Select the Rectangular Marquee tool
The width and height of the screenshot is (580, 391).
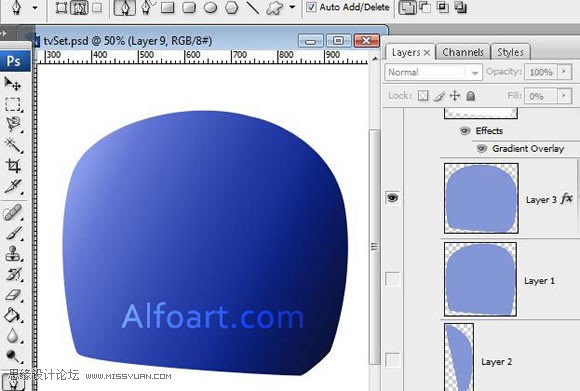(x=13, y=104)
